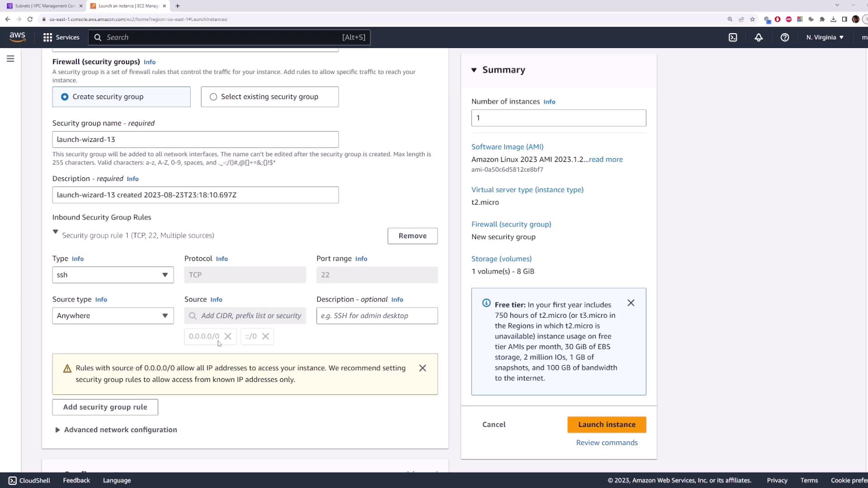Collapse Security group rule 1 section
868x488 pixels.
[56, 232]
